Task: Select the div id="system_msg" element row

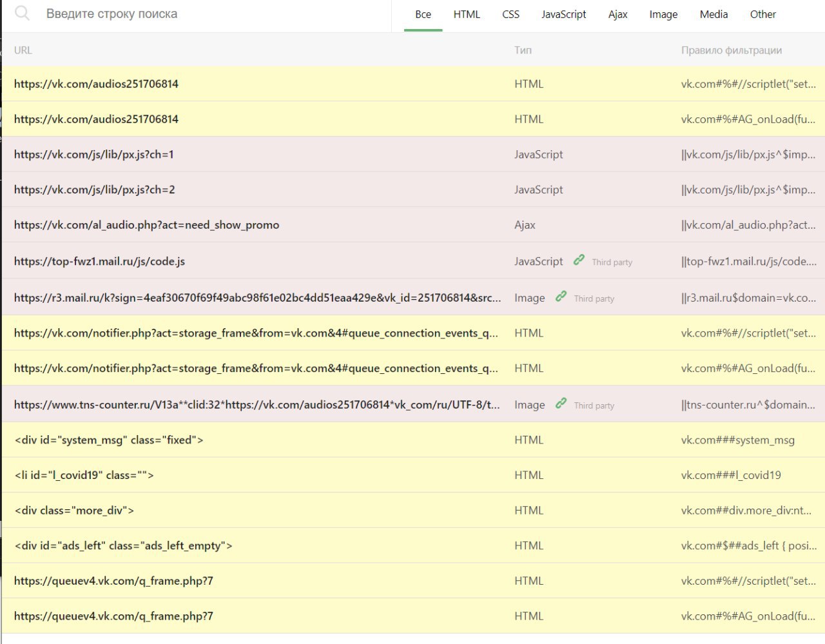Action: tap(412, 440)
